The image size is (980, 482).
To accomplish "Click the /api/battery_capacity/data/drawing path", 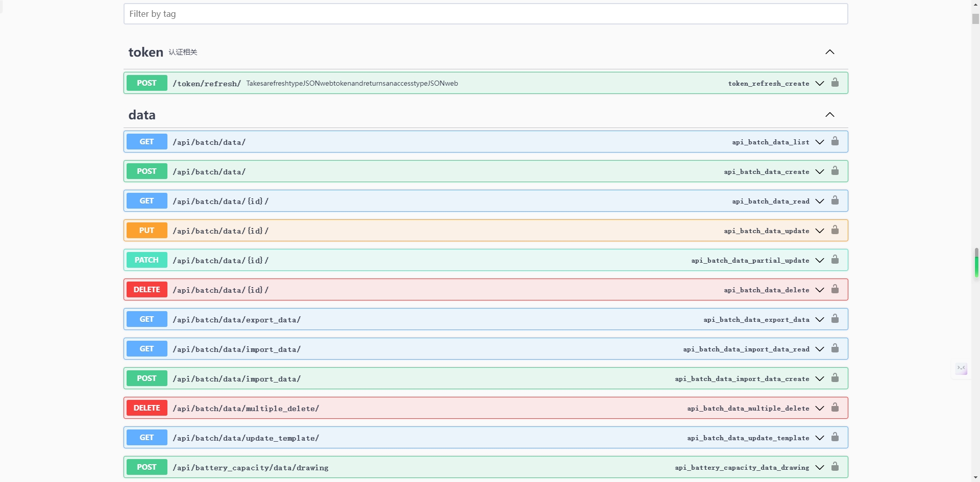I will tap(250, 468).
